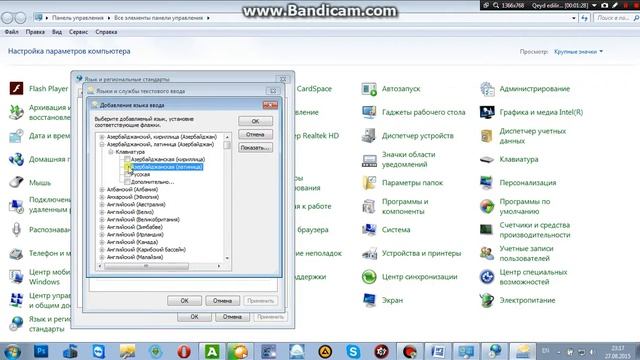This screenshot has height=360, width=640.
Task: Expand Английский (Великобритания) node
Action: (102, 219)
